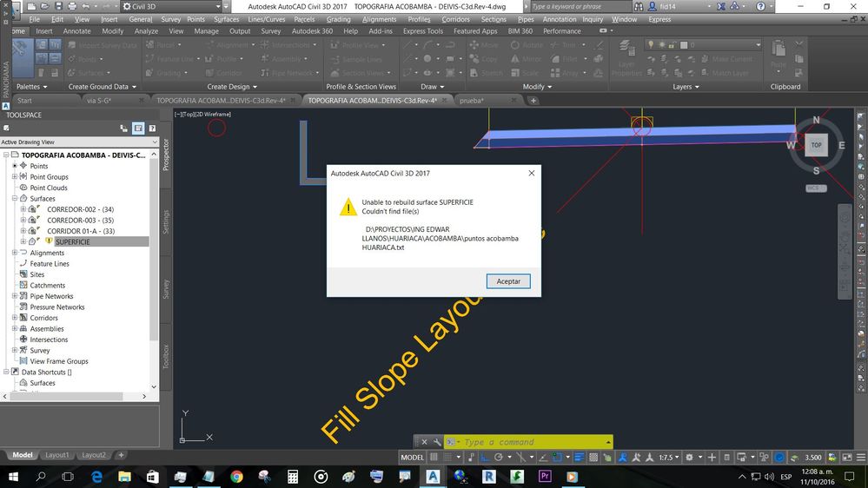Screen dimensions: 868x488
Task: Open the status bar customization menu icon
Action: click(861, 458)
